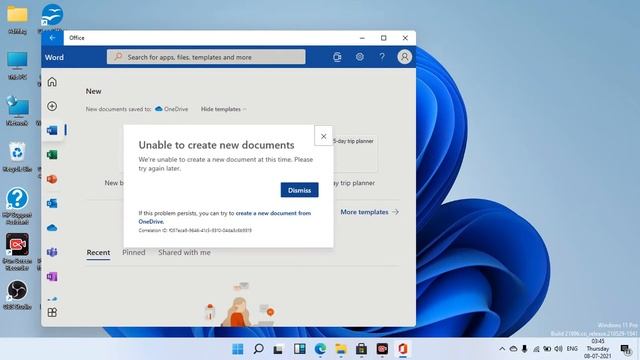
Task: Open the Create (plus) sidebar icon
Action: pyautogui.click(x=52, y=106)
